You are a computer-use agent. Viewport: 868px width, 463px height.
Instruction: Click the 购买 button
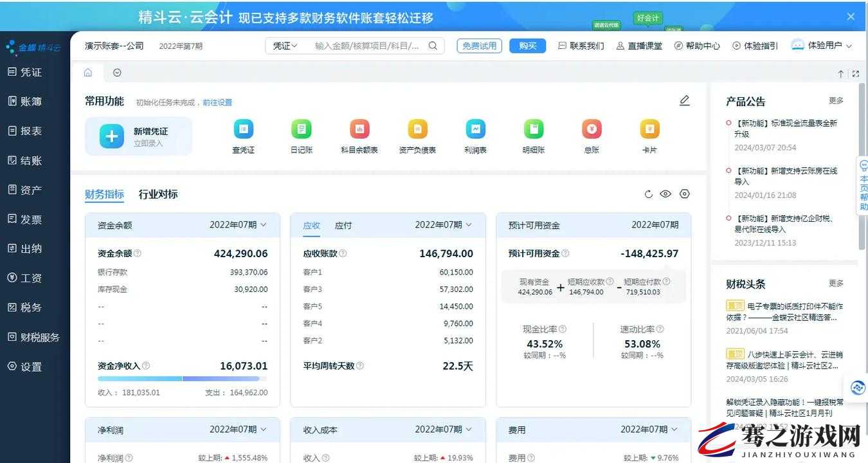[x=528, y=46]
